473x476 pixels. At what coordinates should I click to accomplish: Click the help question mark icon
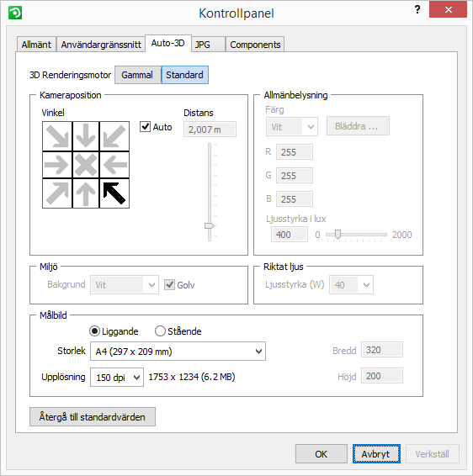point(417,10)
